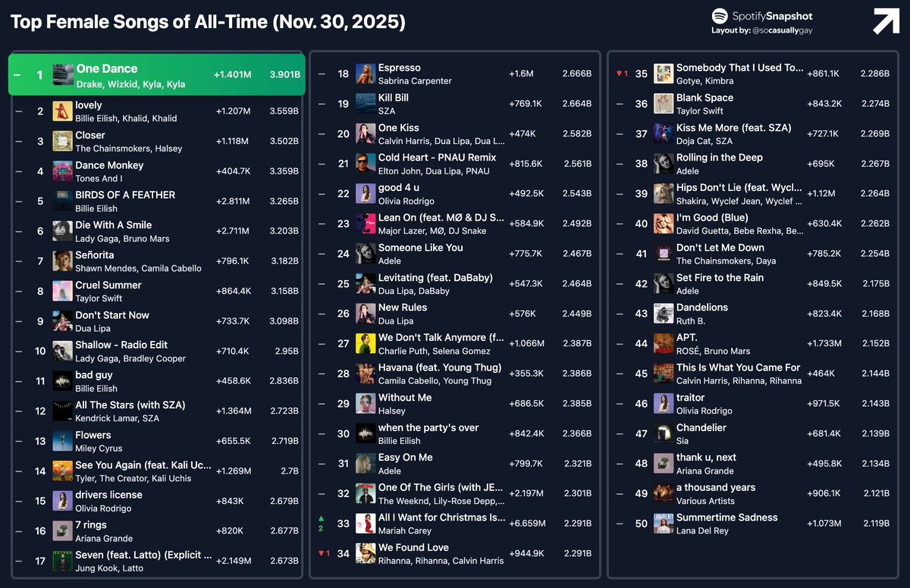Viewport: 910px width, 588px height.
Task: Click the Hips Don't Lie song title
Action: 739,187
